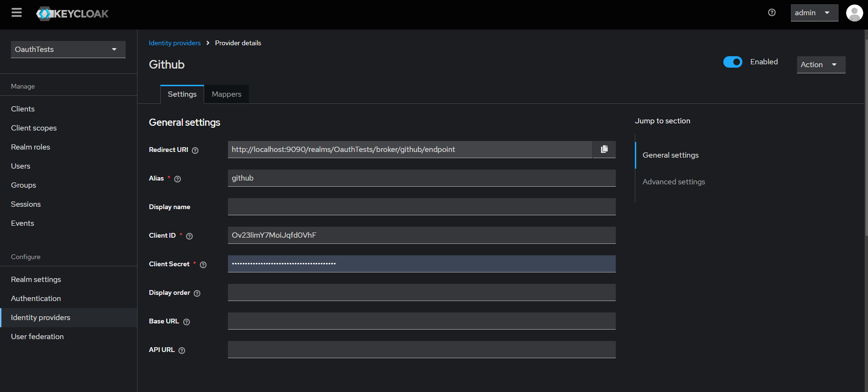Copy the Redirect URI to clipboard
Image resolution: width=868 pixels, height=392 pixels.
pos(604,149)
